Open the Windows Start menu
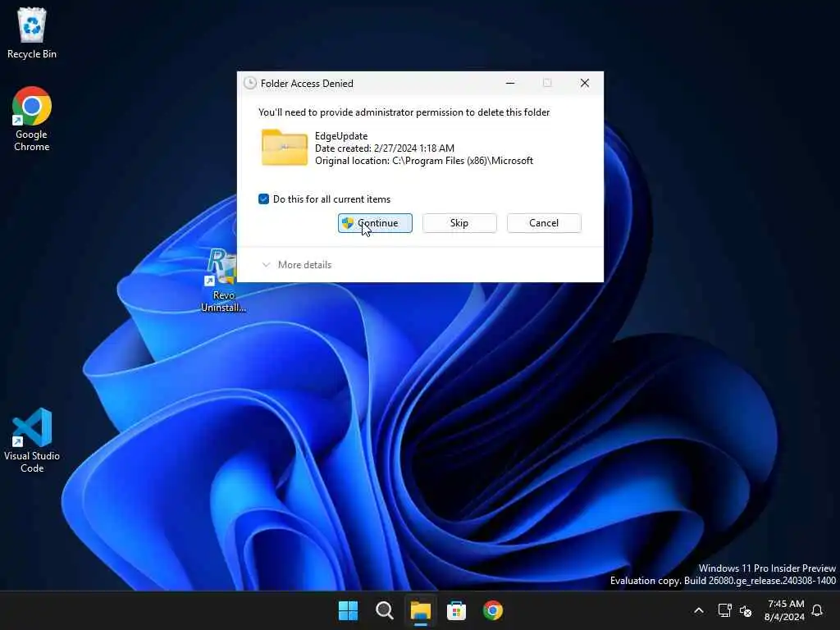The image size is (840, 630). click(x=348, y=610)
